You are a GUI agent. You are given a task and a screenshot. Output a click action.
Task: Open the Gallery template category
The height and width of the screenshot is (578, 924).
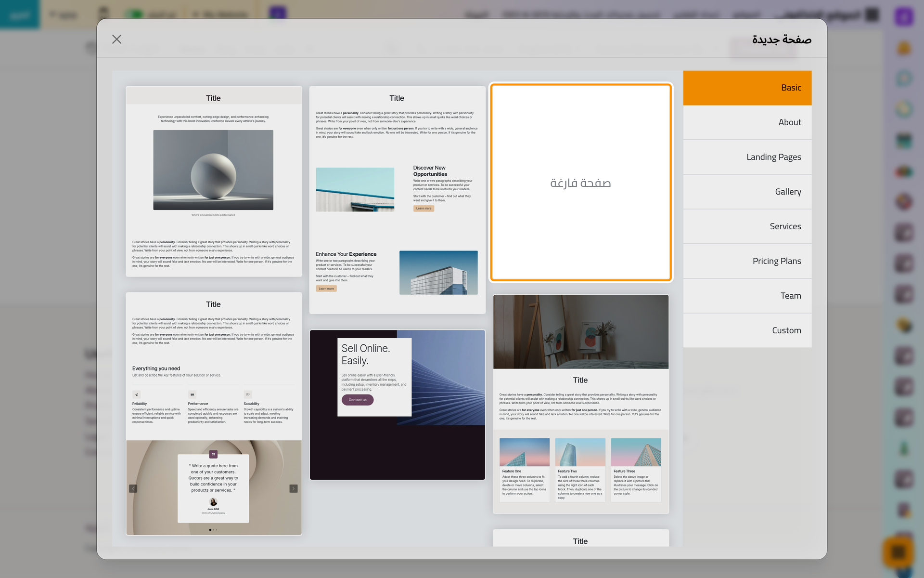tap(747, 192)
